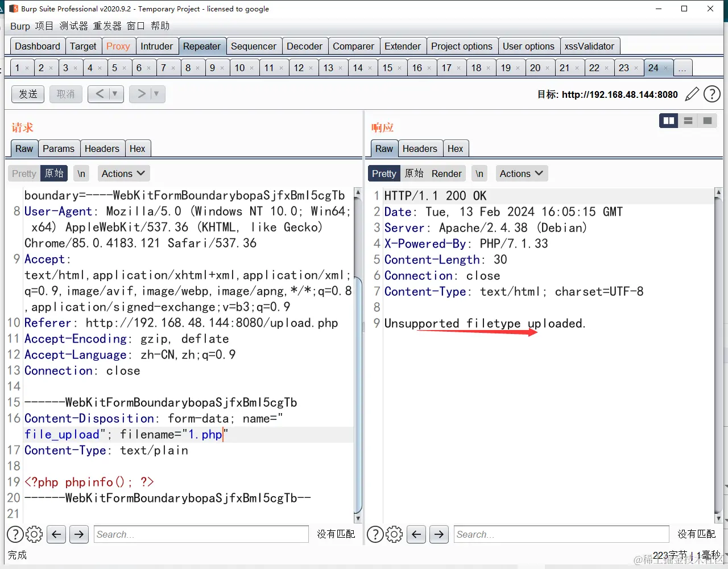Viewport: 728px width, 569px height.
Task: Go to previous request search match
Action: click(x=56, y=534)
